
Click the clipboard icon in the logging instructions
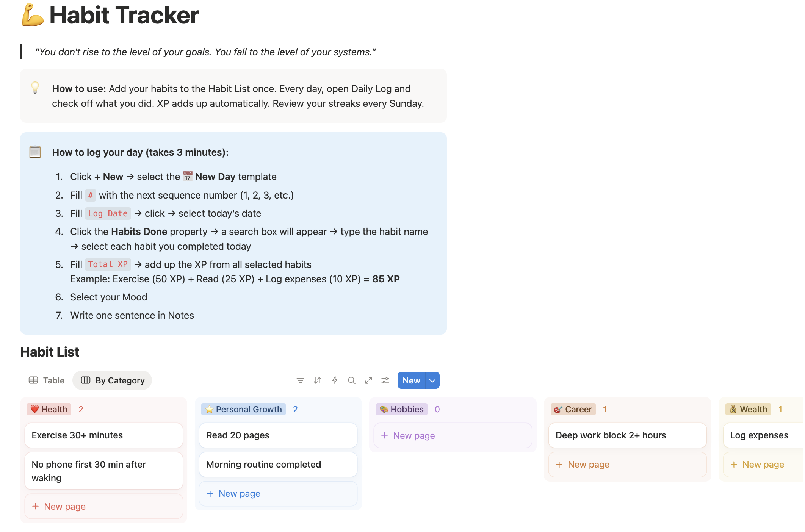pos(35,152)
